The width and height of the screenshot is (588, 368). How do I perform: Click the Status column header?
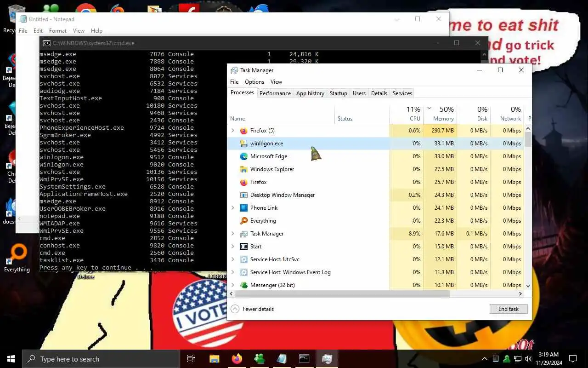tap(362, 114)
